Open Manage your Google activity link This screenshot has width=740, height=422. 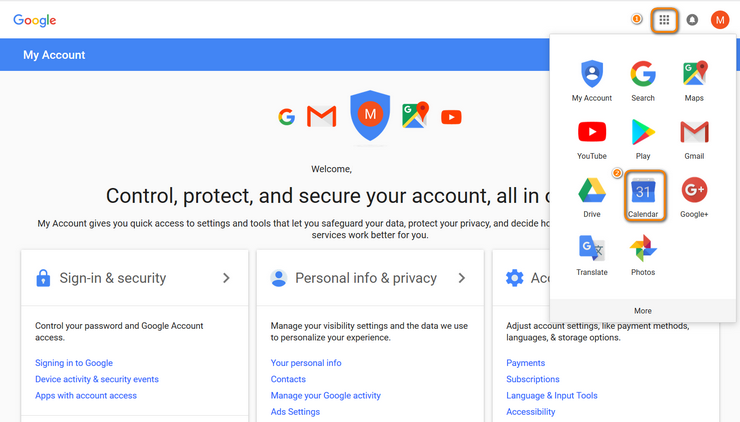click(326, 396)
